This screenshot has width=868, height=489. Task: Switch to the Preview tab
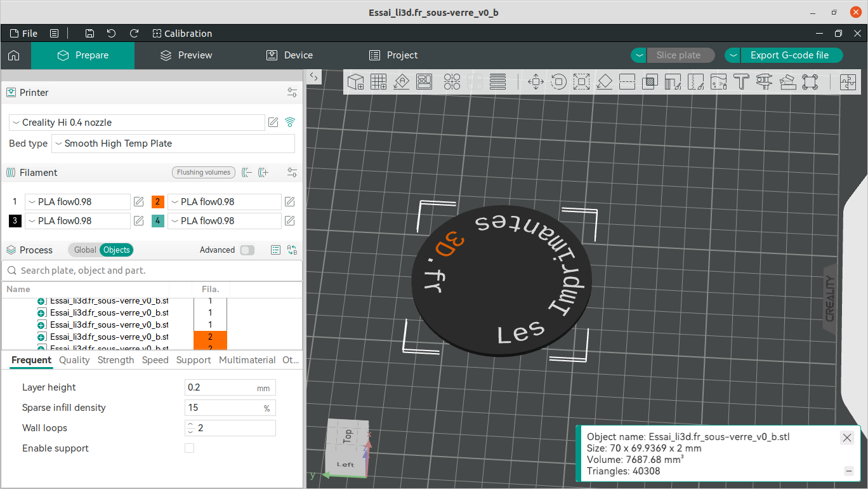186,55
